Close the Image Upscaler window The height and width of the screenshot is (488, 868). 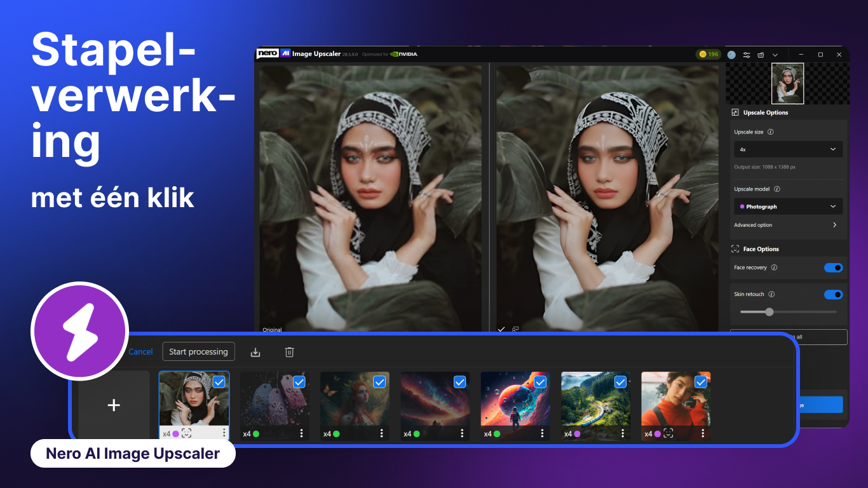839,55
